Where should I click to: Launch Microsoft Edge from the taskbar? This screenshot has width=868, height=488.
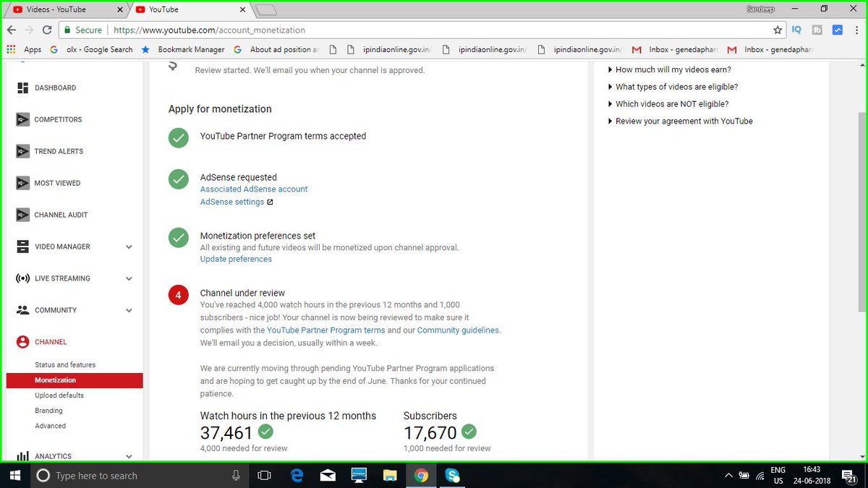click(297, 475)
